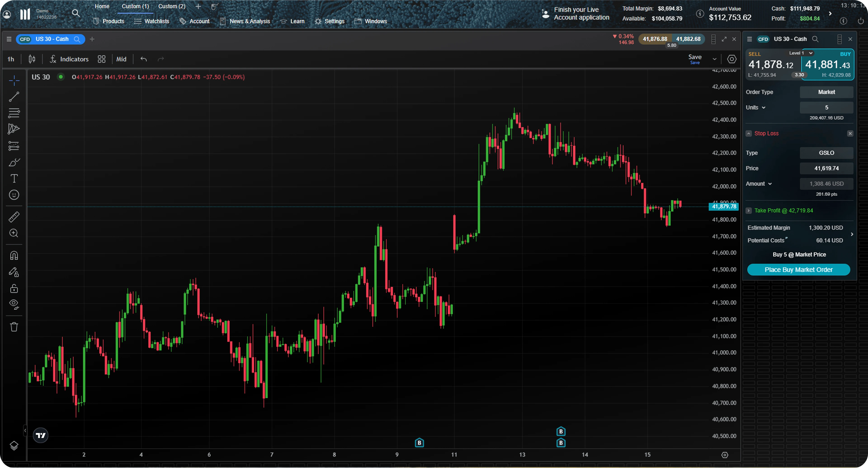Select the ruler measure tool
This screenshot has height=468, width=868.
[14, 217]
